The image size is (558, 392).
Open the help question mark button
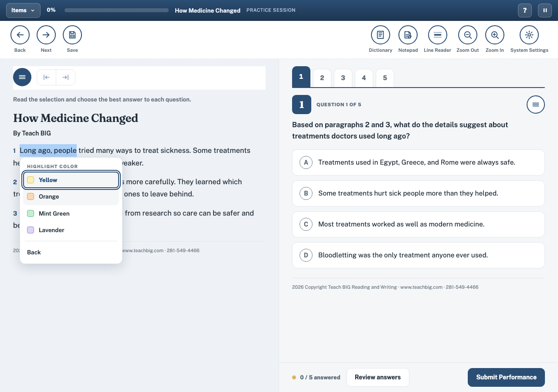coord(525,10)
